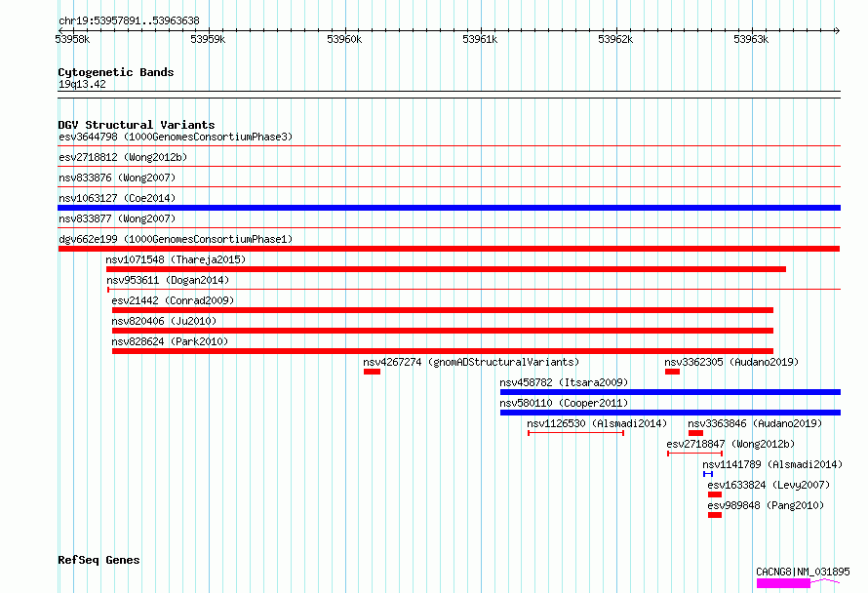Click the DGV Structural Variants track title

coord(137,125)
